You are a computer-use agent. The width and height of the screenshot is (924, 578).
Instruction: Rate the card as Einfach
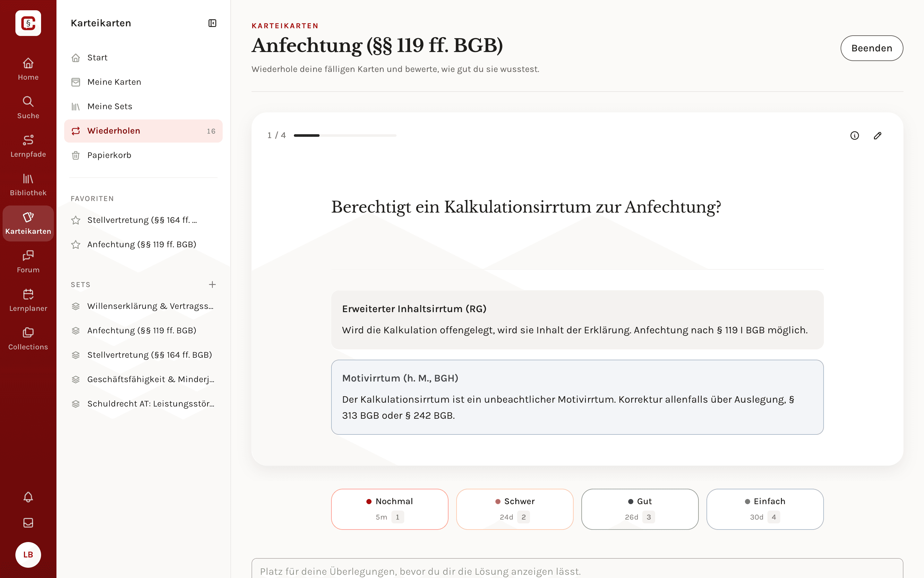coord(765,509)
